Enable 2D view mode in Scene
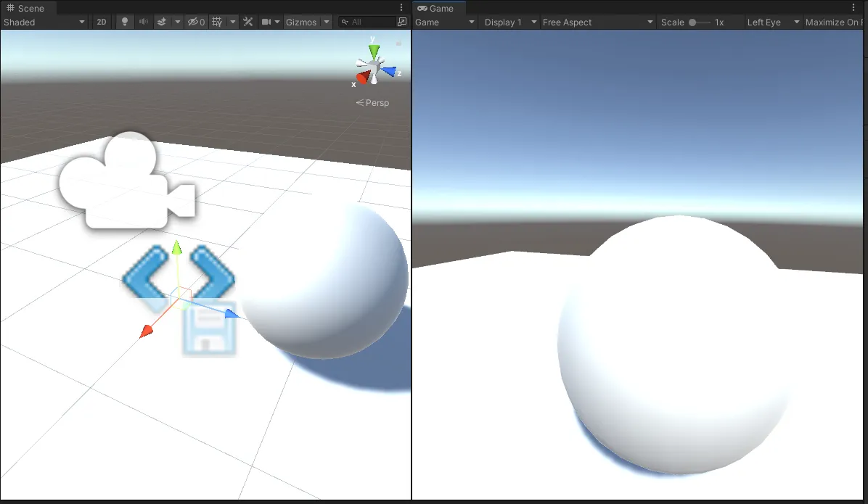Image resolution: width=868 pixels, height=504 pixels. point(102,22)
